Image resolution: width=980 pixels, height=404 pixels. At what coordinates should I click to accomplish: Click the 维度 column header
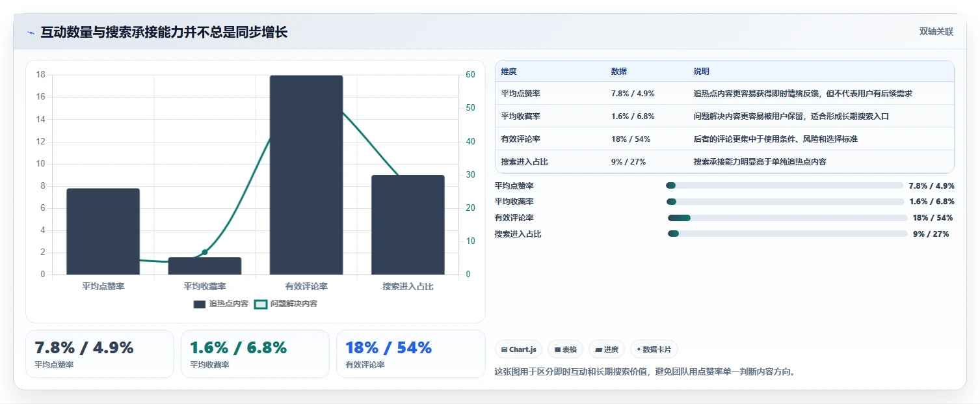pos(509,72)
